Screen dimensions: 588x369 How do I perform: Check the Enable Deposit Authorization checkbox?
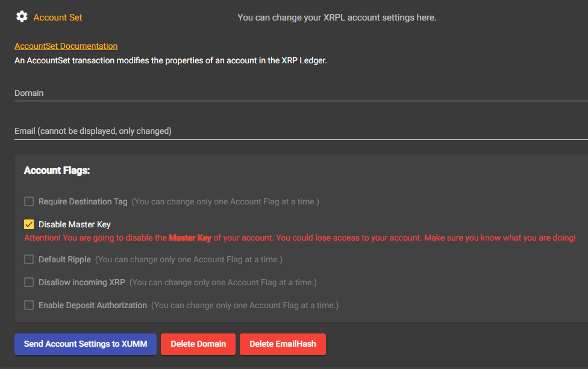(x=29, y=305)
